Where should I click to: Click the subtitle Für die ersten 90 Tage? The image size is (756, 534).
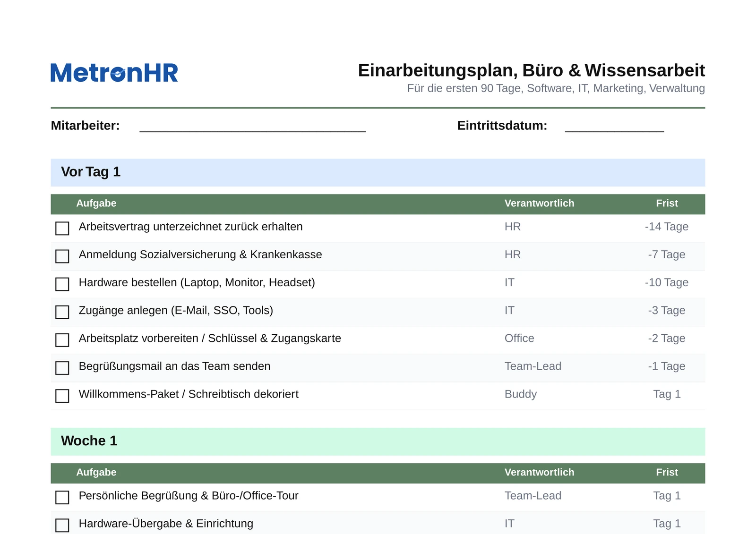pos(556,88)
